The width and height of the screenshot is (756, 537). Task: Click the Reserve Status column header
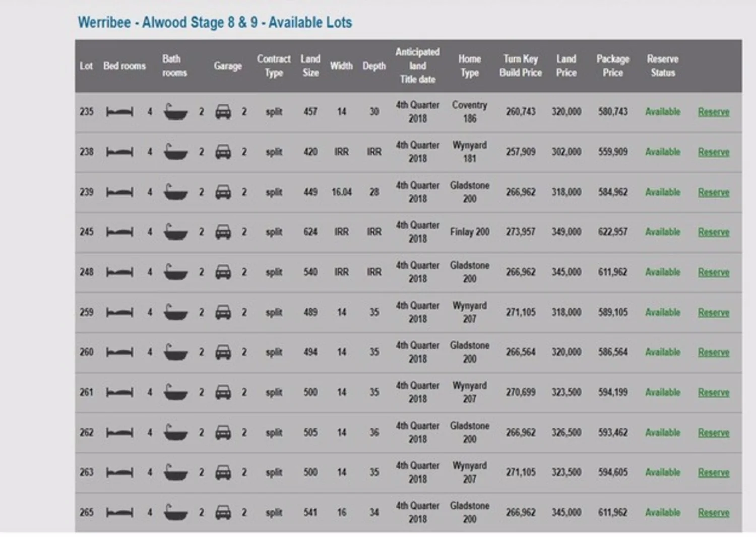click(x=663, y=66)
